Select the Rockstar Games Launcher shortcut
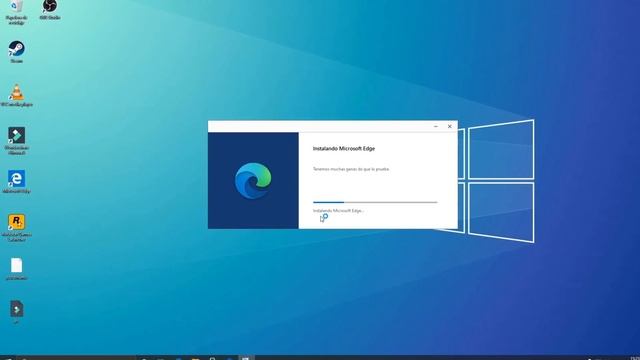This screenshot has width=640, height=360. [16, 228]
